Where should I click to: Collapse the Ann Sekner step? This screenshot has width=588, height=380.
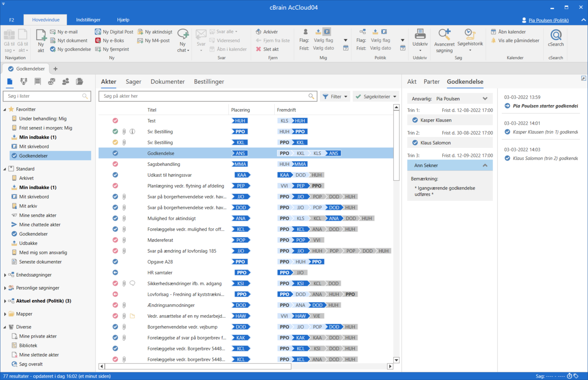485,165
